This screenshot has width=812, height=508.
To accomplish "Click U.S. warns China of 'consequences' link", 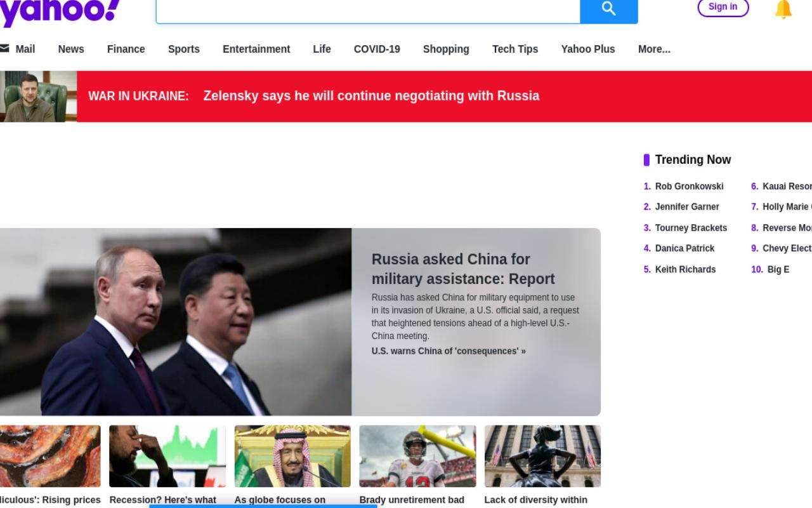I will 449,351.
